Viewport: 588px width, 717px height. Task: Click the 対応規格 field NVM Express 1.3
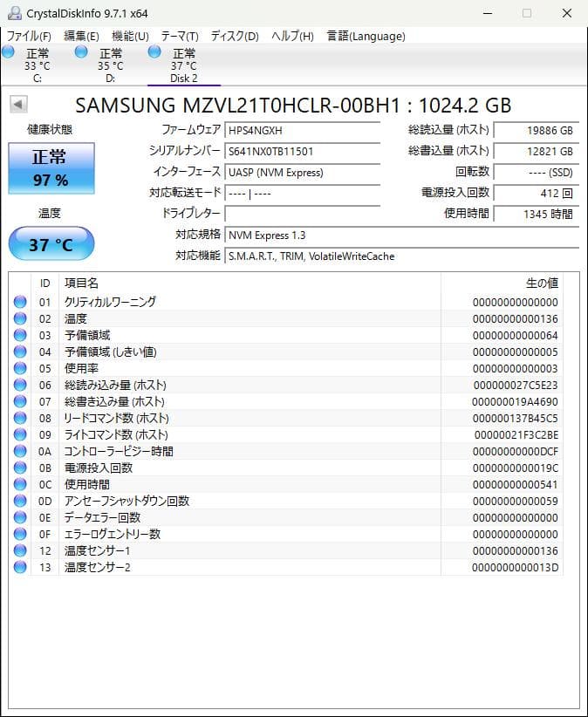[401, 235]
